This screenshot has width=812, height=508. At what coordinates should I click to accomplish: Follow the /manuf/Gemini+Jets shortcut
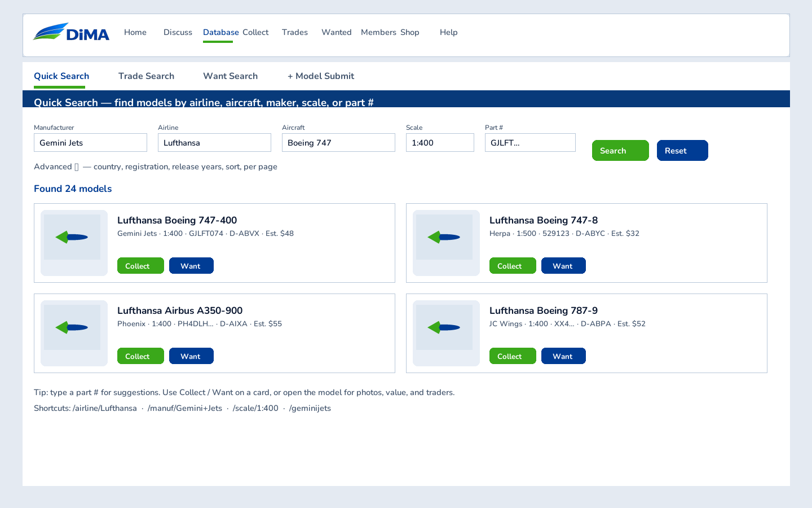click(185, 408)
